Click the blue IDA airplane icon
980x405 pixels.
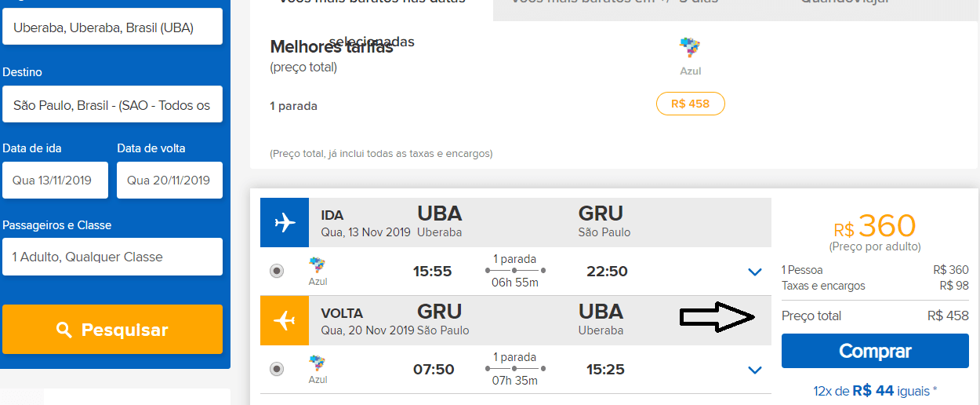pyautogui.click(x=285, y=223)
